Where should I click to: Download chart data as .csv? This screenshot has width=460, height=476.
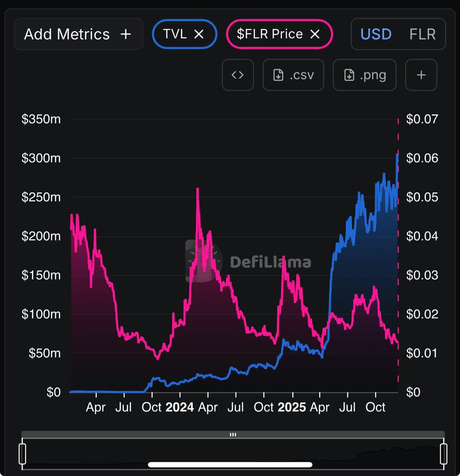coord(293,75)
